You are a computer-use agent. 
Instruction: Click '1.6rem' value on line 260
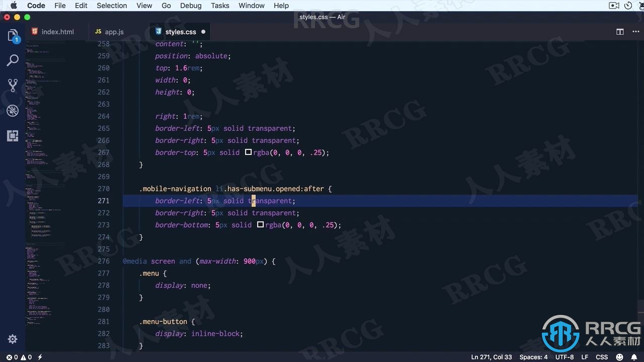pos(187,68)
